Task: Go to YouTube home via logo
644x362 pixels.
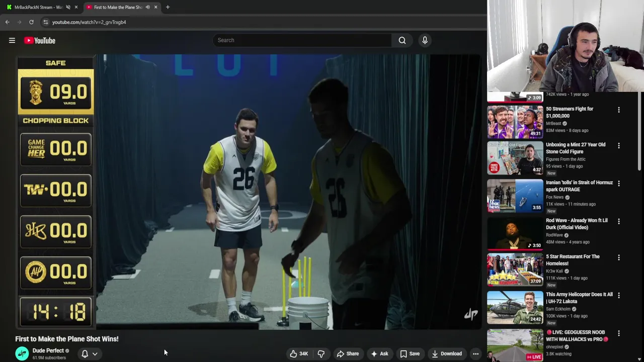Action: coord(40,40)
